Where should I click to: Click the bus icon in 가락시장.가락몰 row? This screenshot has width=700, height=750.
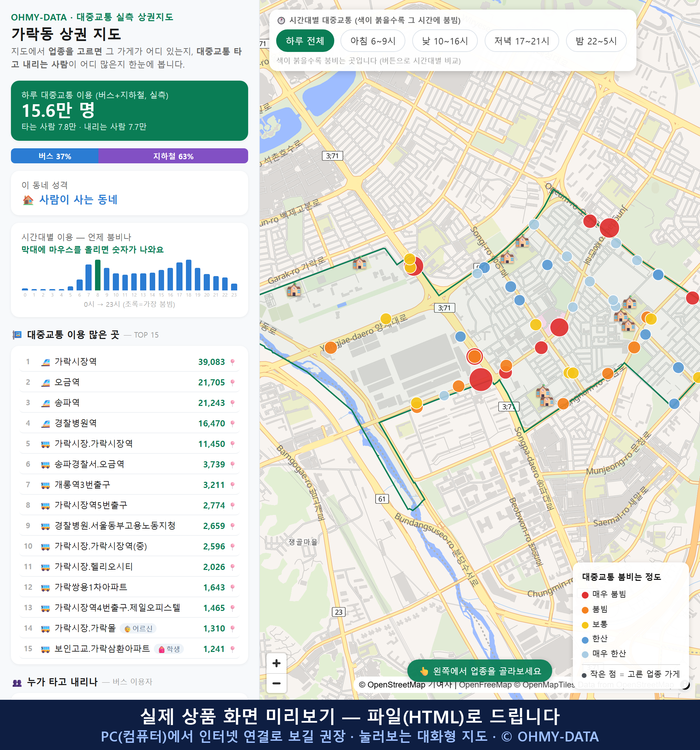click(46, 628)
